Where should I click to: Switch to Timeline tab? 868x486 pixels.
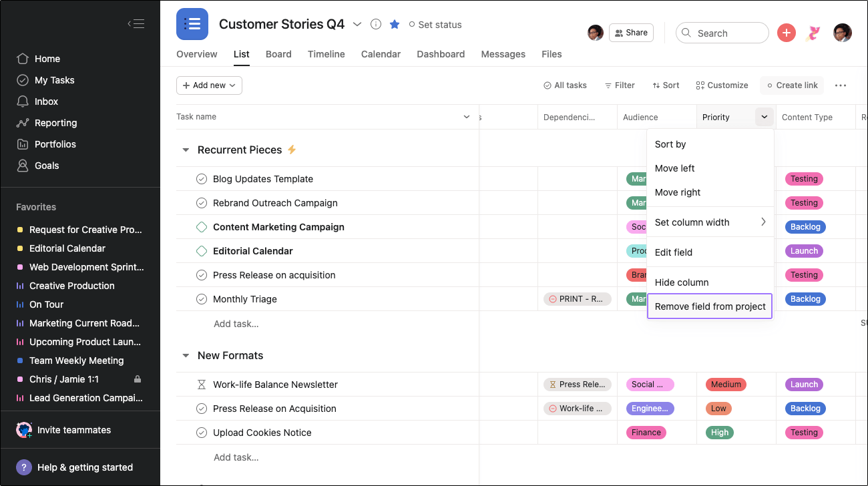pyautogui.click(x=327, y=54)
